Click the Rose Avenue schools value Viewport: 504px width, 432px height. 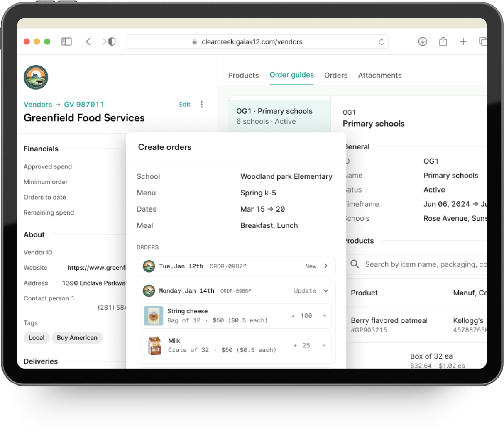pyautogui.click(x=455, y=218)
